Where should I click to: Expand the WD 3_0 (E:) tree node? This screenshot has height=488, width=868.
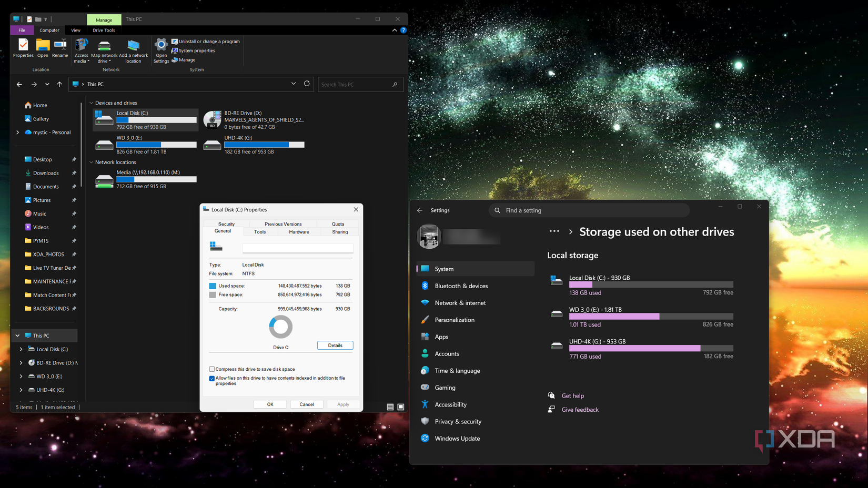click(x=21, y=377)
